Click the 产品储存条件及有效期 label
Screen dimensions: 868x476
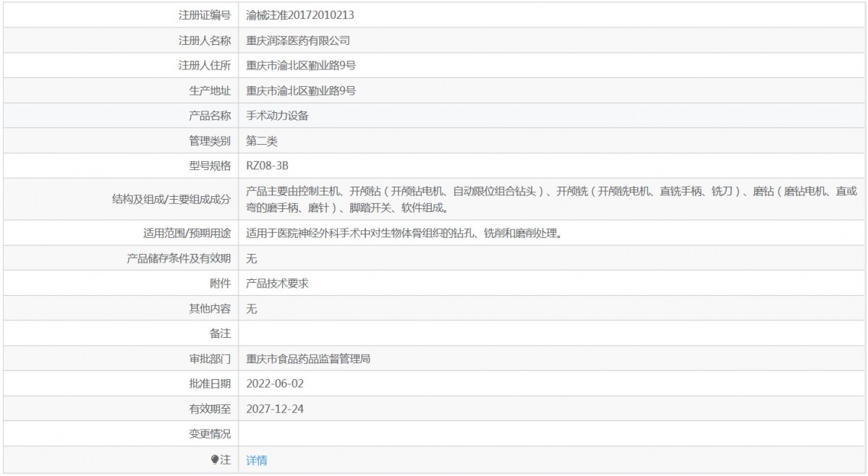179,258
